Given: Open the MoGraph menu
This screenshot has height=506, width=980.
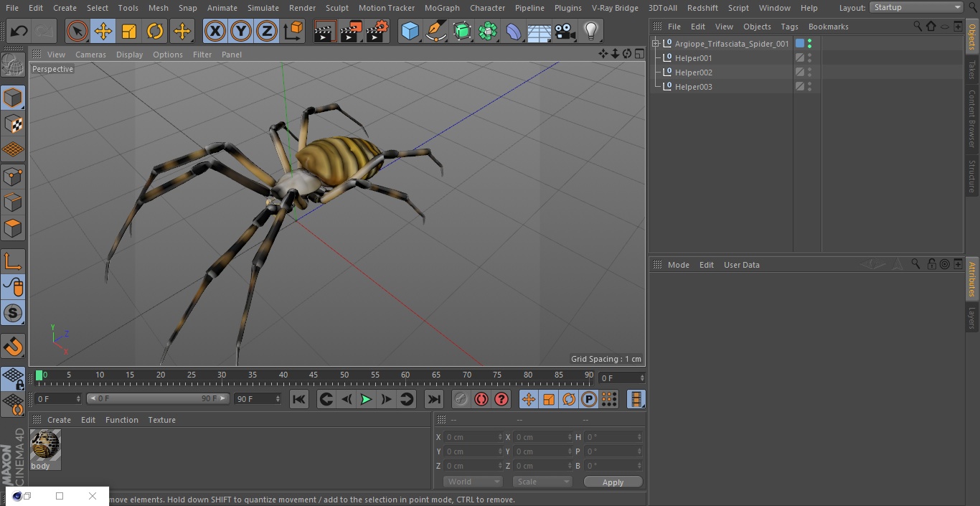Looking at the screenshot, I should point(442,8).
